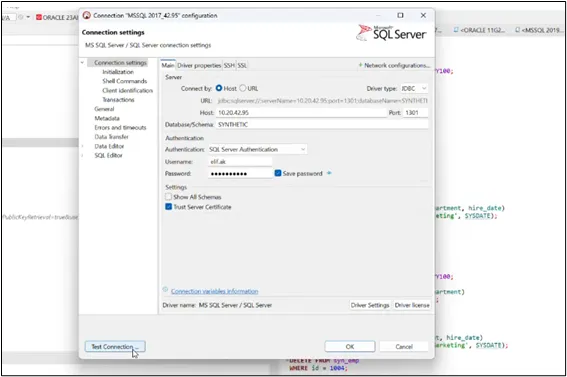Click the Host input field

click(x=301, y=113)
